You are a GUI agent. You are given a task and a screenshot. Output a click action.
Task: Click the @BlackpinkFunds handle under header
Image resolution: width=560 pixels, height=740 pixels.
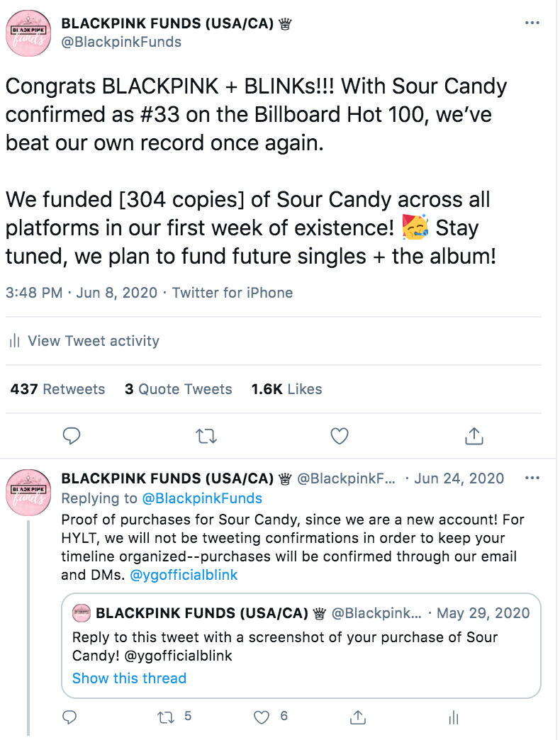point(121,42)
